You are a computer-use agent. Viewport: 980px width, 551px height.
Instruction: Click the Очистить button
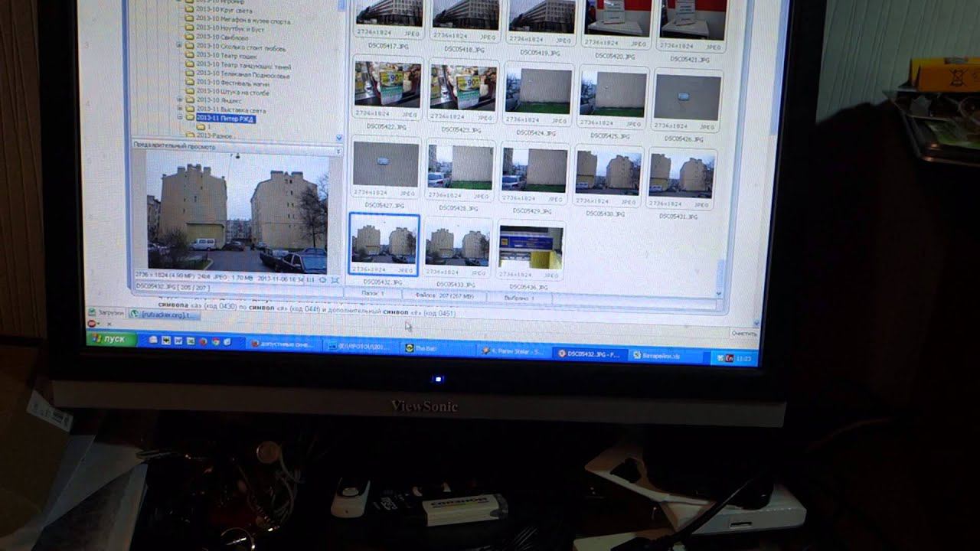coord(743,334)
